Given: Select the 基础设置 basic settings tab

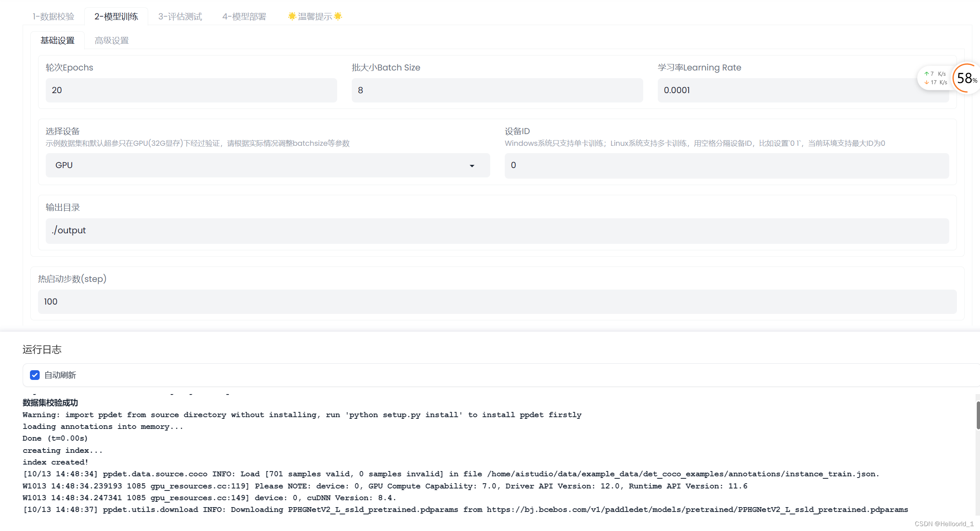Looking at the screenshot, I should [57, 41].
